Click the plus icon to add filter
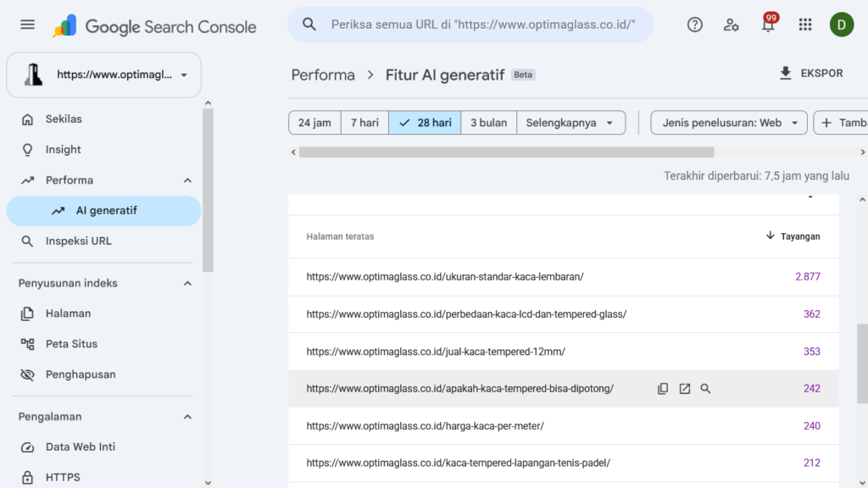 [x=826, y=123]
